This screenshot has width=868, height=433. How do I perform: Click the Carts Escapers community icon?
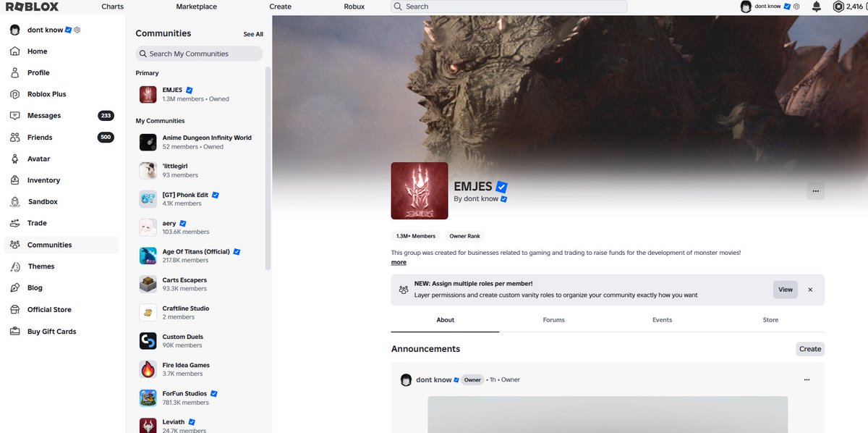pyautogui.click(x=148, y=284)
